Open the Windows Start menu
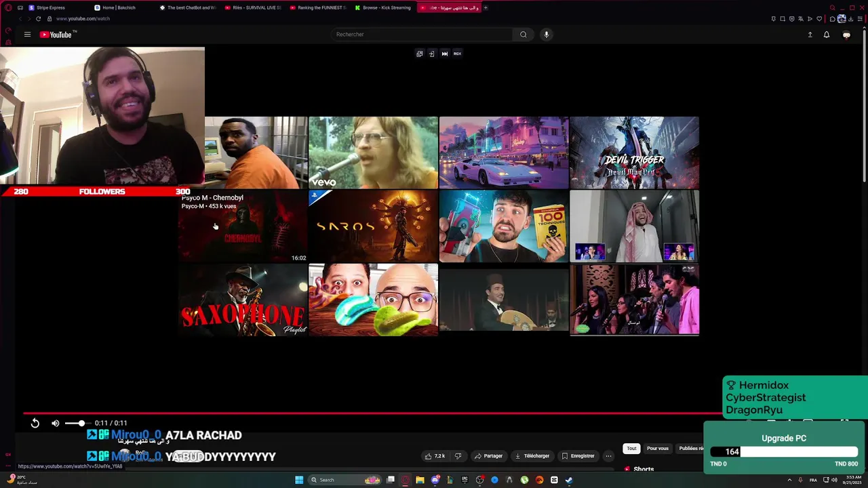The height and width of the screenshot is (488, 868). pos(299,480)
